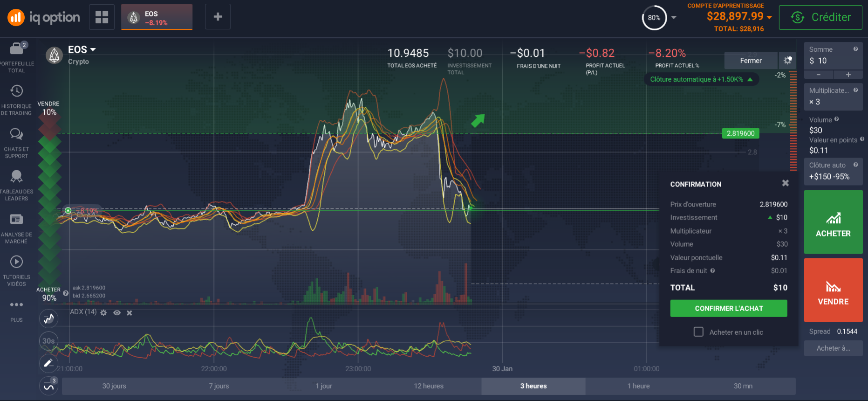Screen dimensions: 868x401
Task: Select the 30 mn timeframe tab
Action: click(x=743, y=386)
